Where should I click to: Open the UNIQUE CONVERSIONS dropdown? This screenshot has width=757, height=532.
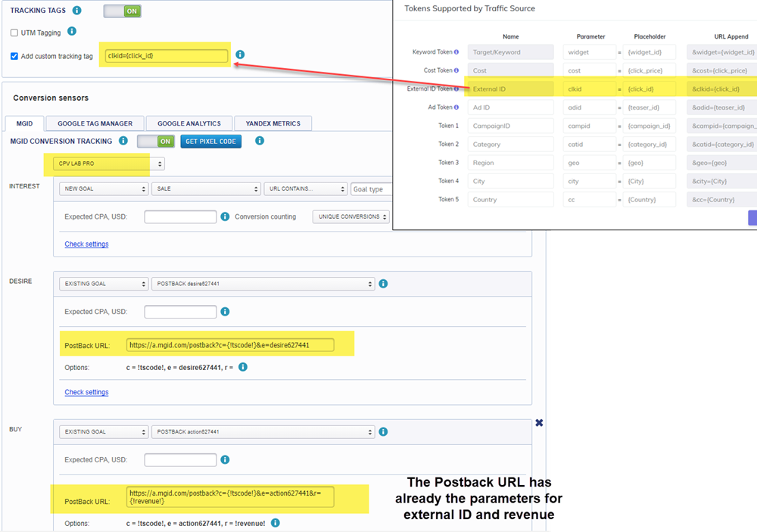(352, 216)
